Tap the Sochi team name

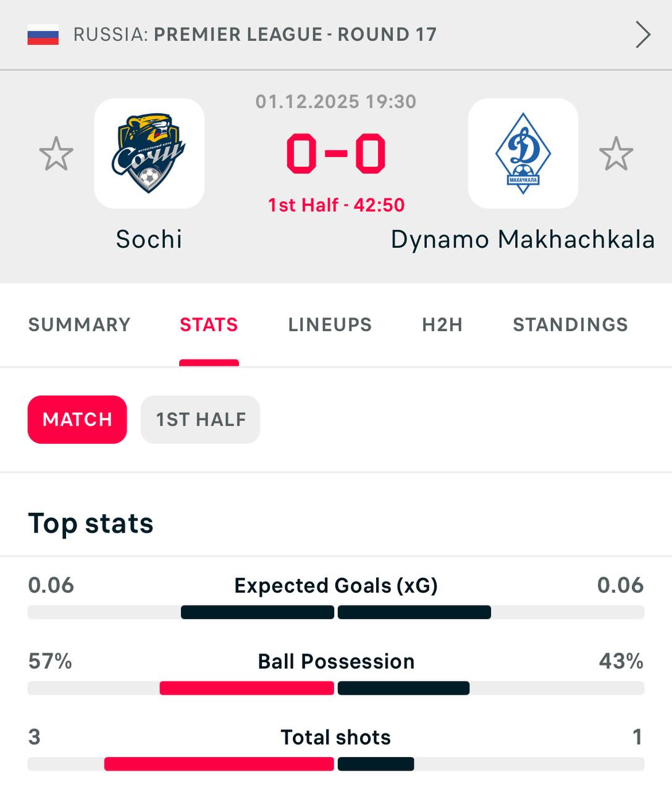click(x=149, y=240)
